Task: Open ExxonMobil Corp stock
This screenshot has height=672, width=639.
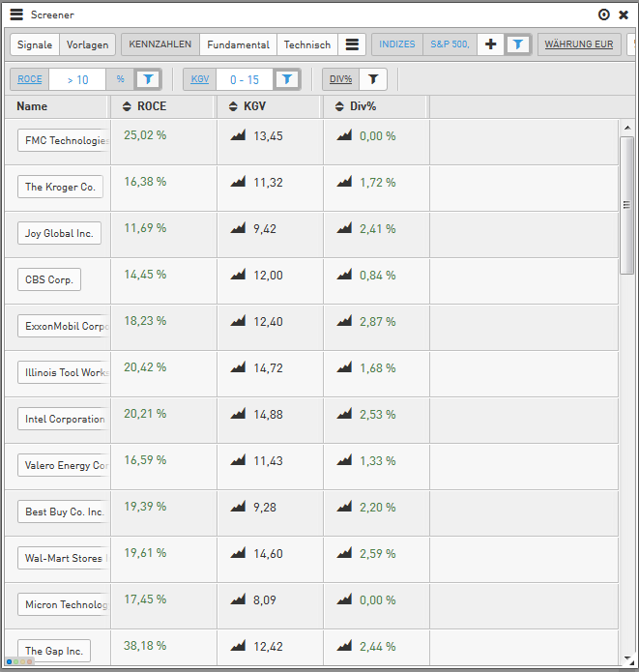Action: [x=64, y=326]
